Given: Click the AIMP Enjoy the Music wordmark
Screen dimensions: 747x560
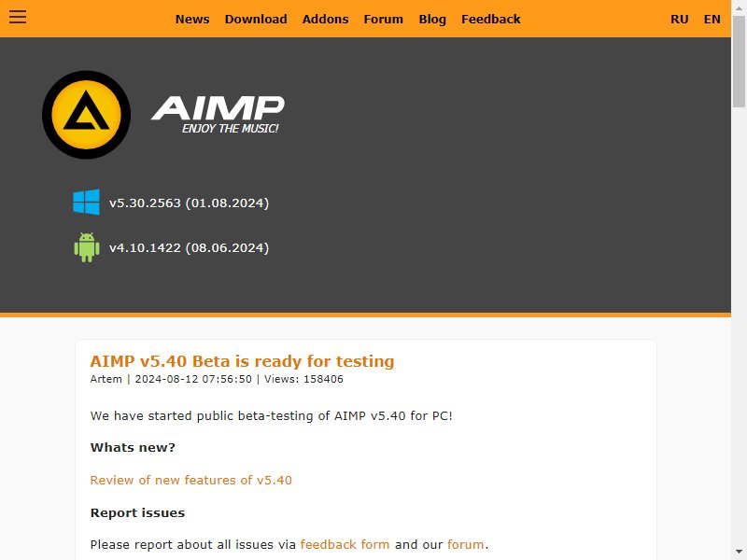Looking at the screenshot, I should pyautogui.click(x=218, y=115).
